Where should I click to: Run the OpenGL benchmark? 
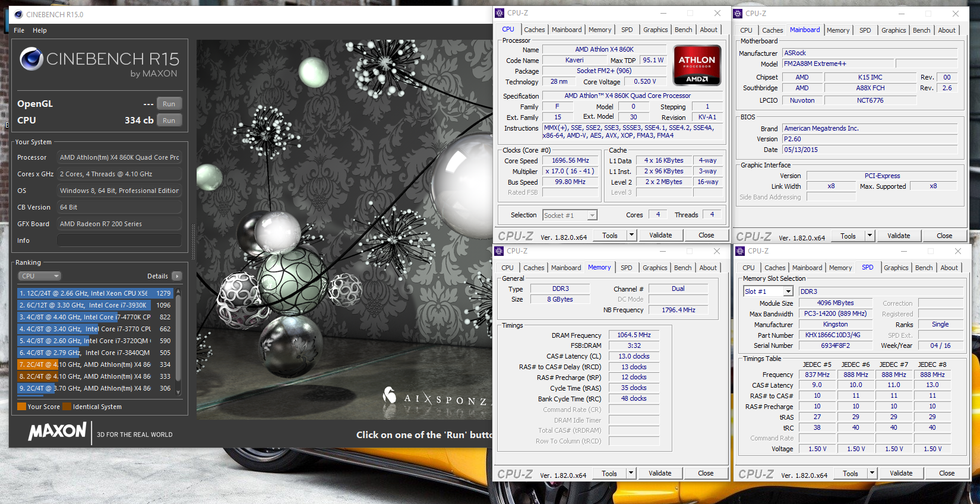pos(169,104)
